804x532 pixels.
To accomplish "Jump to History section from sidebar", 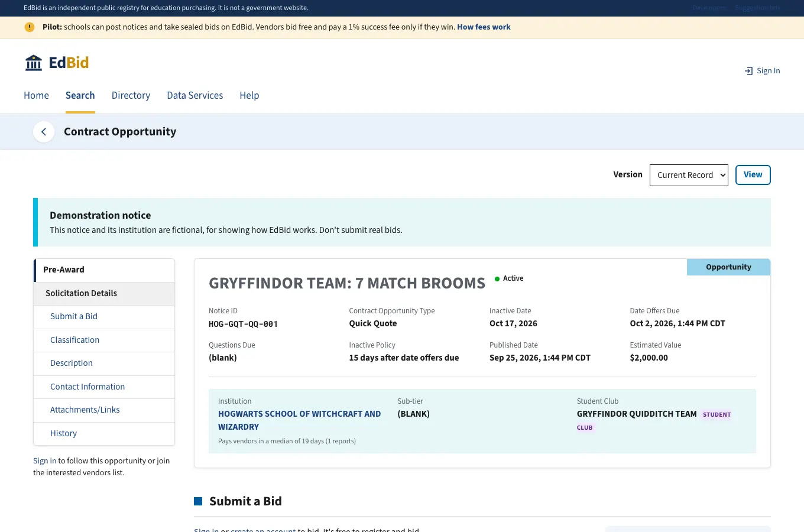I will [104, 434].
